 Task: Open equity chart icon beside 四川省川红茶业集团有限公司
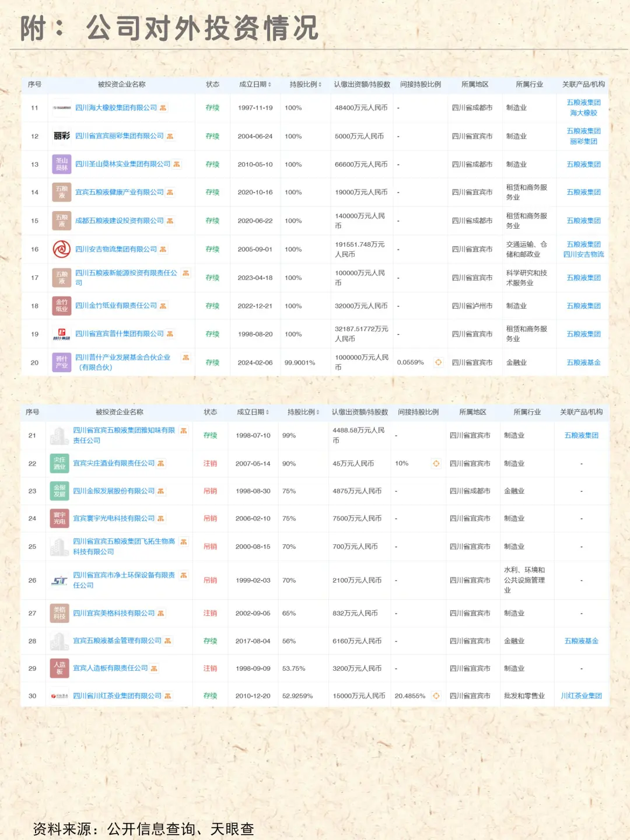click(x=168, y=696)
